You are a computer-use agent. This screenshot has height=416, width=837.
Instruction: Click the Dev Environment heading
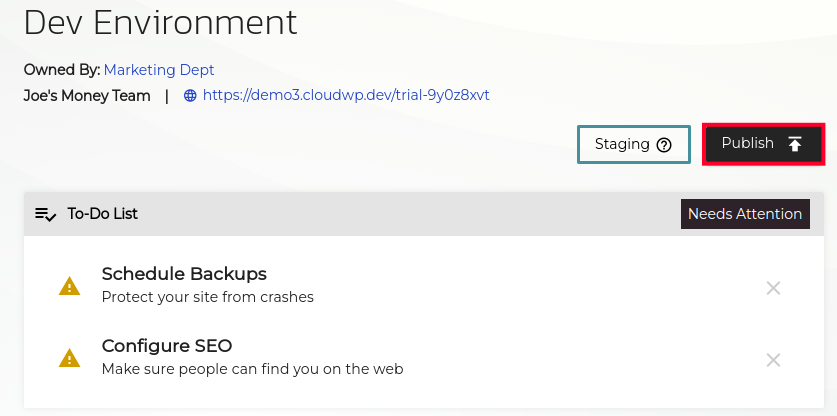[x=160, y=22]
